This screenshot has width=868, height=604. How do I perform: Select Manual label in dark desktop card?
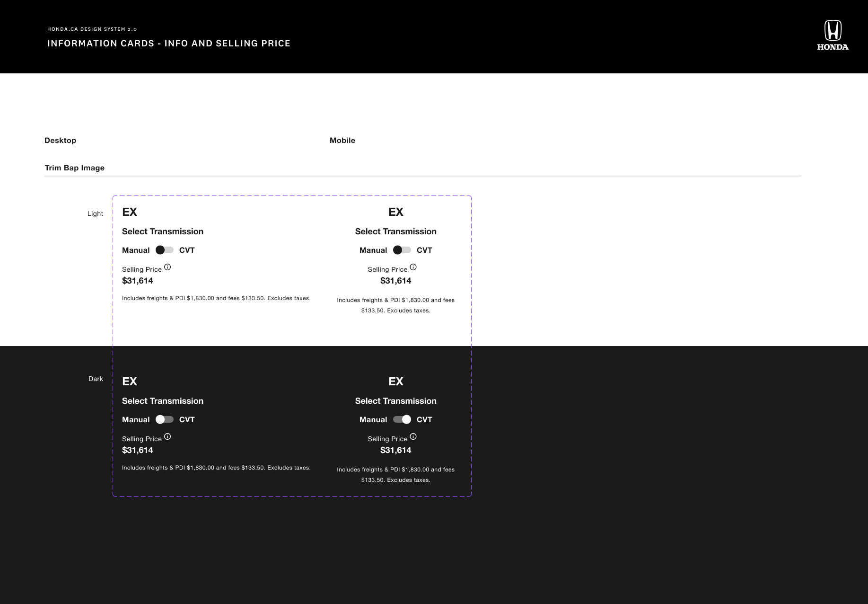coord(136,420)
